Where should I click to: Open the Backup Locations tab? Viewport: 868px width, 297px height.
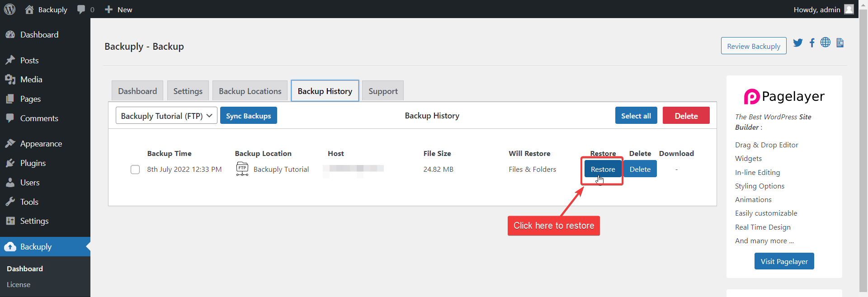click(250, 91)
